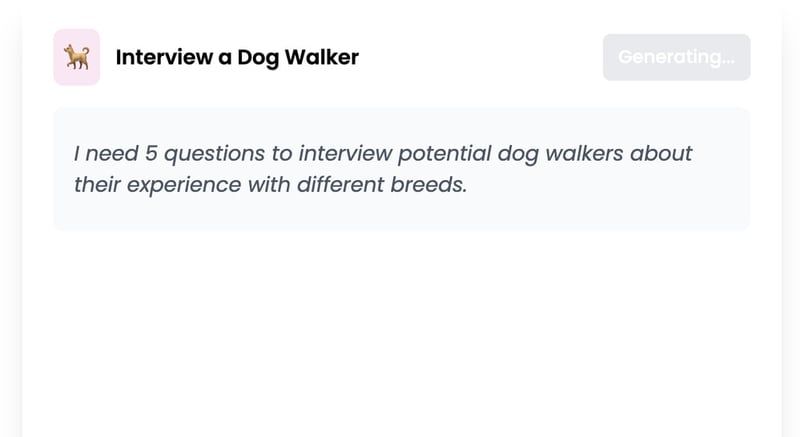Click the "Interview a Dog Walker" title
The width and height of the screenshot is (800, 437).
click(237, 57)
